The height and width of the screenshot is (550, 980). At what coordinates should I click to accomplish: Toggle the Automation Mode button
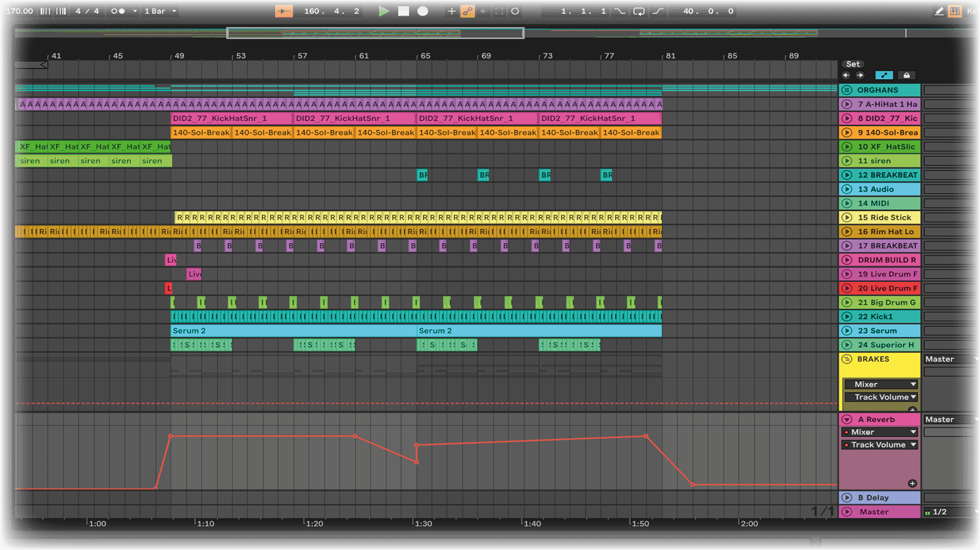pos(884,75)
